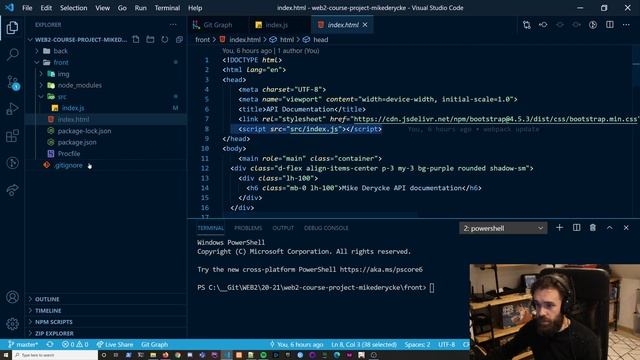The image size is (640, 360).
Task: Close the terminal panel
Action: point(626,228)
